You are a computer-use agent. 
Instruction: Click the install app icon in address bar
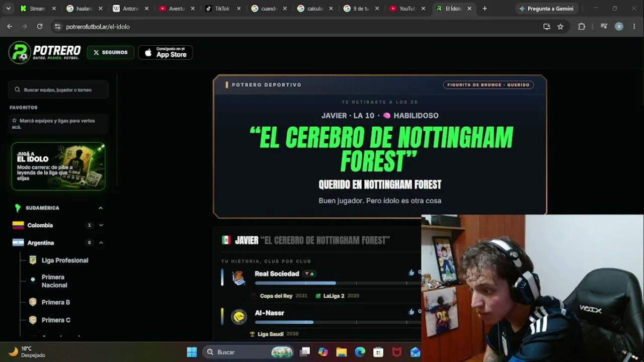547,27
